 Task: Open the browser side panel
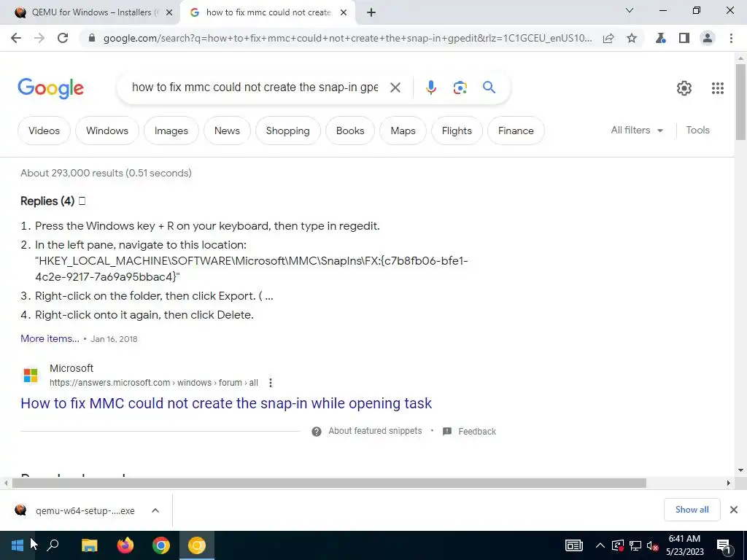tap(684, 38)
